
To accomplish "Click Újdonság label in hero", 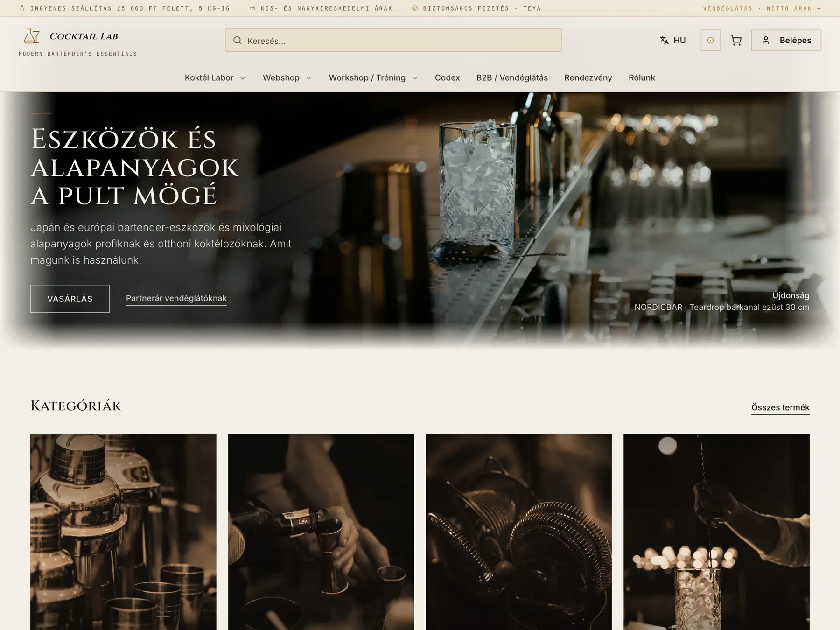I will point(791,295).
